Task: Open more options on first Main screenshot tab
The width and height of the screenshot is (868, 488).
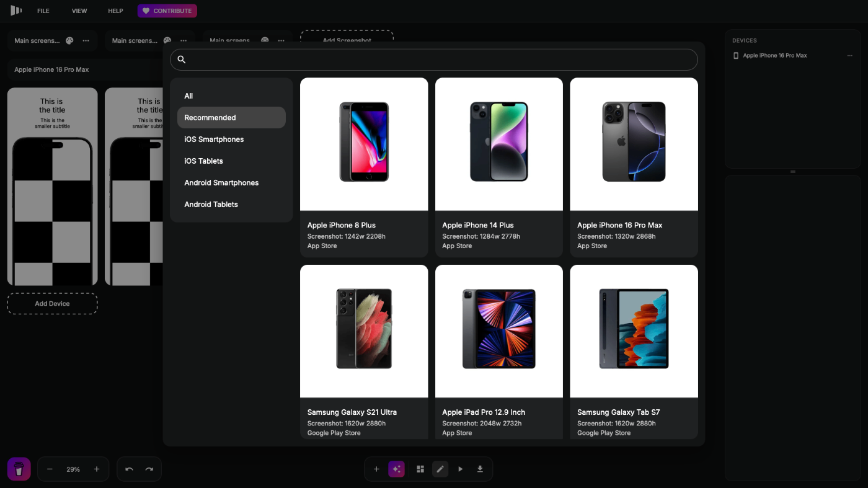Action: point(86,41)
